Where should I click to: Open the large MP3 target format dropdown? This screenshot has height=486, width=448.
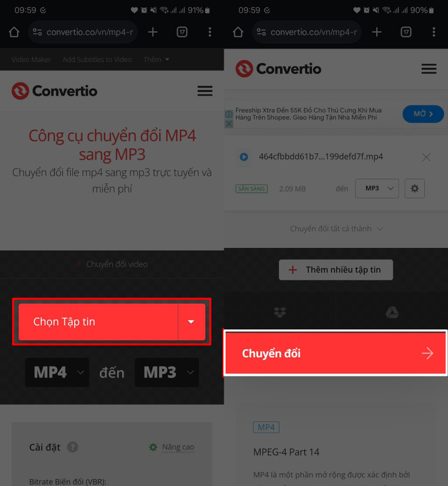point(167,372)
